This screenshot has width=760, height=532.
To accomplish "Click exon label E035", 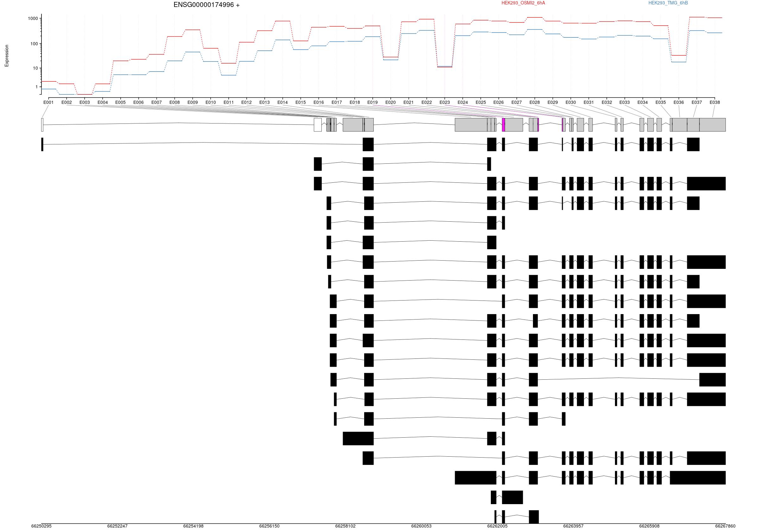I will [x=661, y=102].
